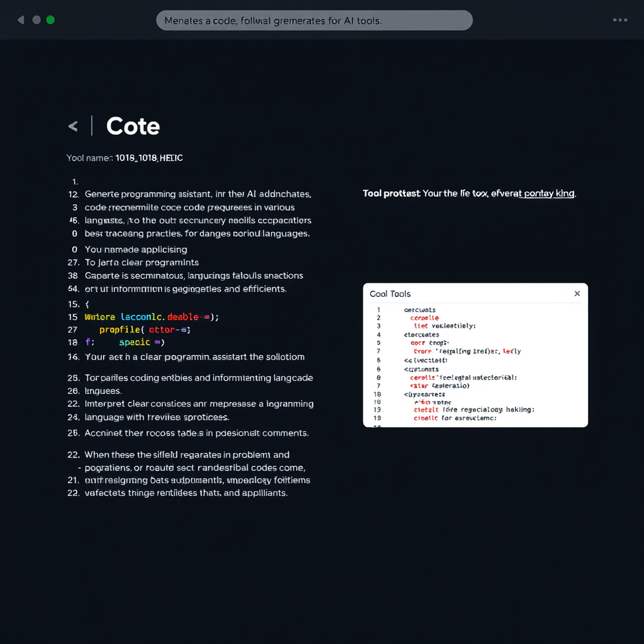
Task: Open the ellipsis more-options menu
Action: 620,20
